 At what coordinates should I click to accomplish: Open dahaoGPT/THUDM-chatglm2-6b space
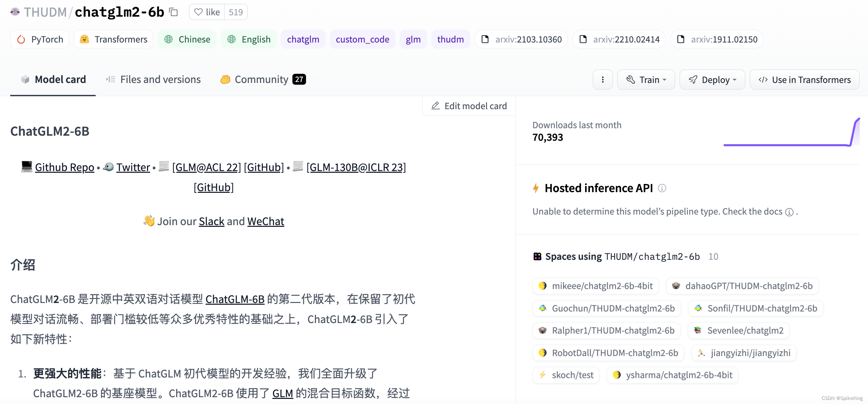[x=742, y=286]
